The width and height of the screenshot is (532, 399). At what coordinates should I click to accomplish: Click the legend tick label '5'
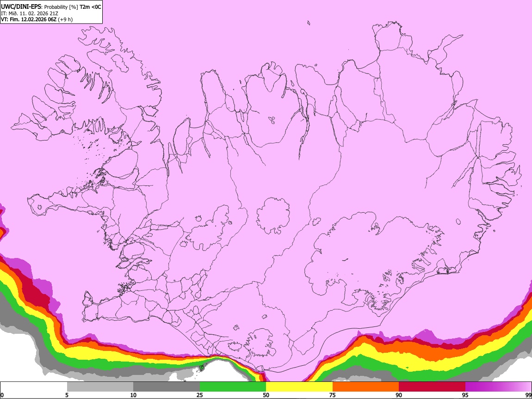coord(67,395)
